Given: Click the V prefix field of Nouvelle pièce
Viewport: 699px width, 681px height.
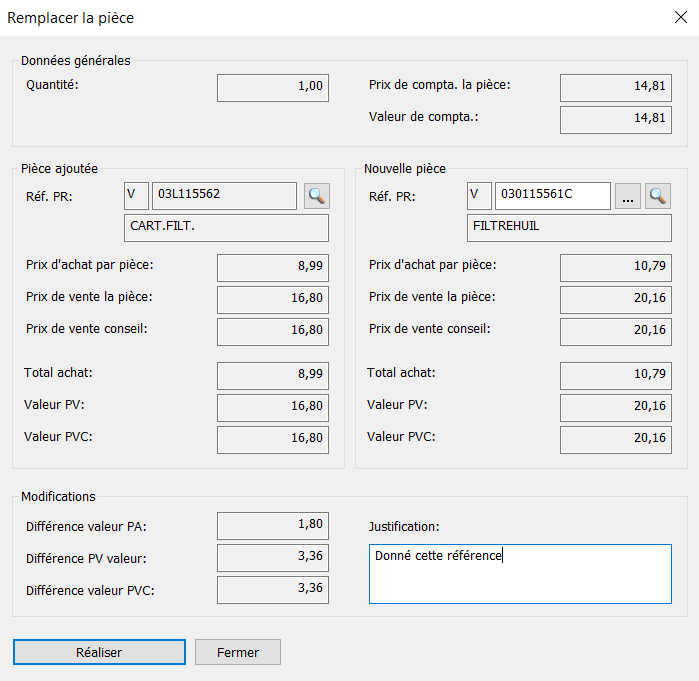Looking at the screenshot, I should coord(479,196).
